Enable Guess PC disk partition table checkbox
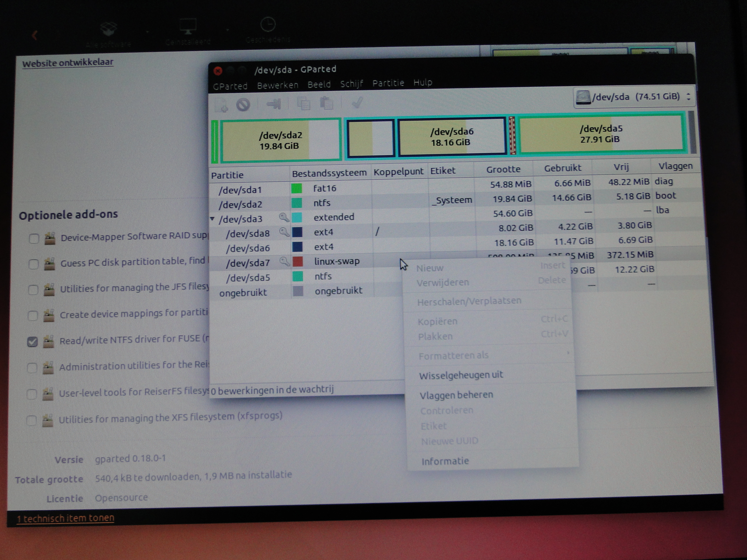This screenshot has height=560, width=747. pyautogui.click(x=33, y=264)
